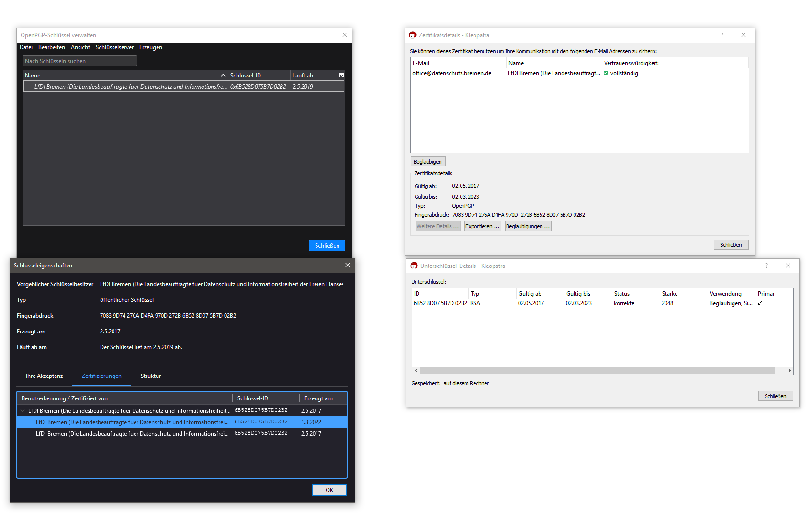Collapse the LfDI Bremen user ID tree node
This screenshot has width=812, height=520.
click(x=23, y=410)
